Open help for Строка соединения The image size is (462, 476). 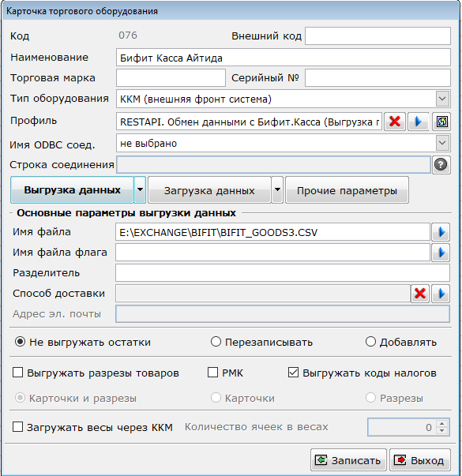point(441,165)
